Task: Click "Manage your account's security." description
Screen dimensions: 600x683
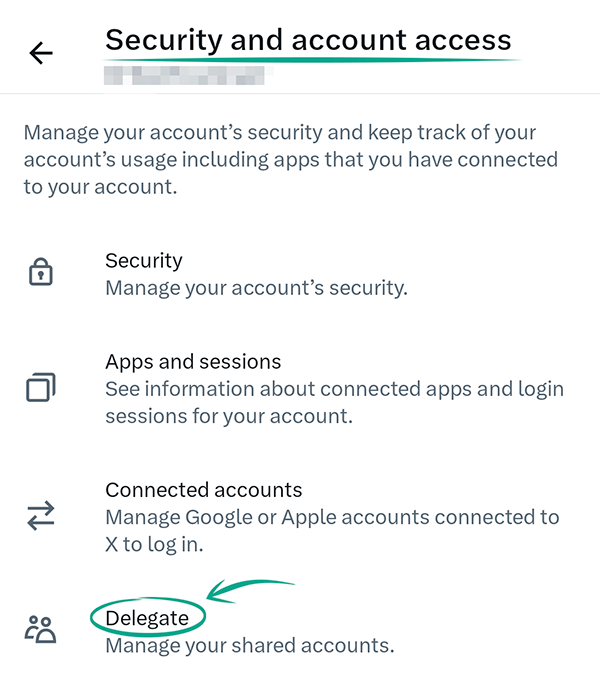Action: (256, 289)
